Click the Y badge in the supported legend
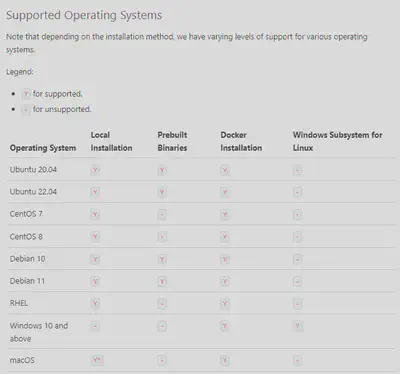The height and width of the screenshot is (374, 400). tap(26, 94)
